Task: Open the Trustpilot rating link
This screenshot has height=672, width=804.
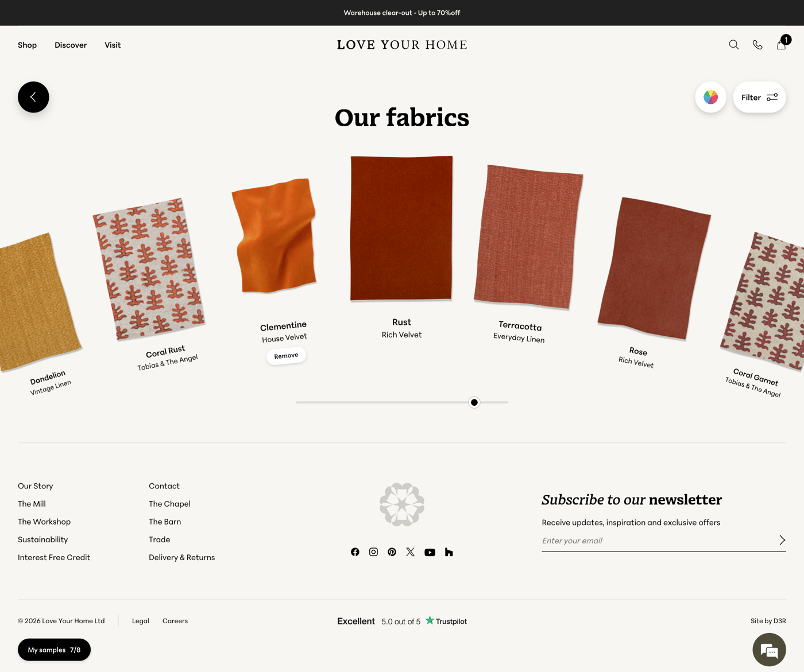Action: coord(402,621)
